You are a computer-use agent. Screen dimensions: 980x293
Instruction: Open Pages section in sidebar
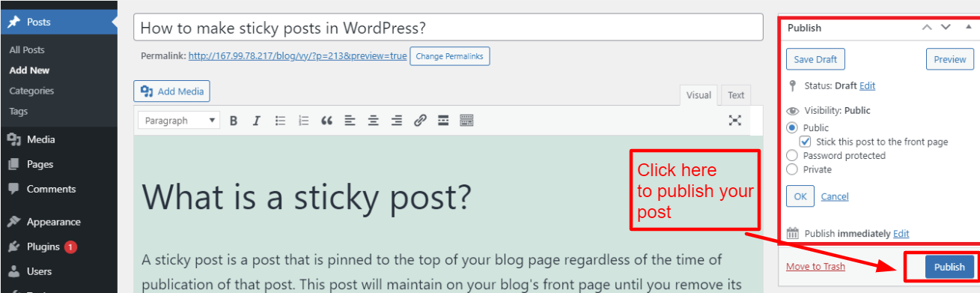58,164
